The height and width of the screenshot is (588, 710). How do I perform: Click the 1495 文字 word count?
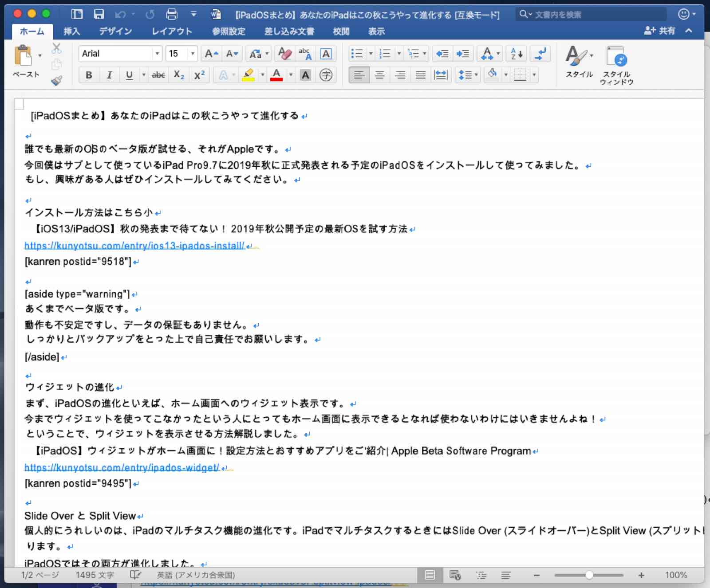tap(95, 575)
